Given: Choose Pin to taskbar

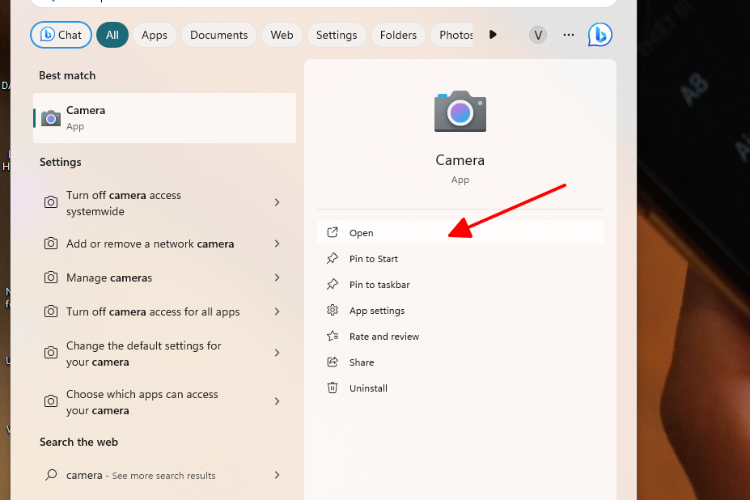Looking at the screenshot, I should pyautogui.click(x=460, y=284).
